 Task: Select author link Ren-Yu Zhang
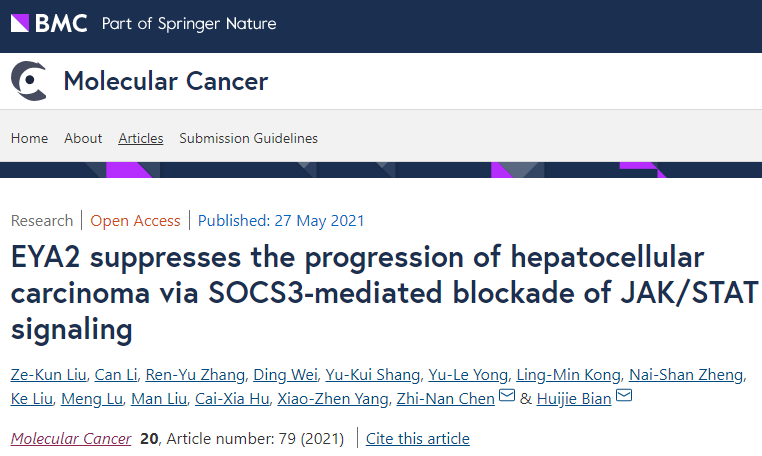(x=195, y=375)
